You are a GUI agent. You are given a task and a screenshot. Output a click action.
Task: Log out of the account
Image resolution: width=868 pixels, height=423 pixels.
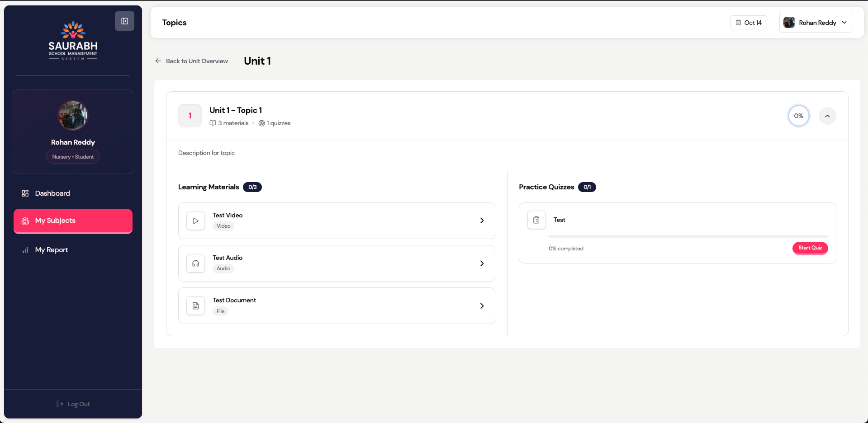point(73,404)
